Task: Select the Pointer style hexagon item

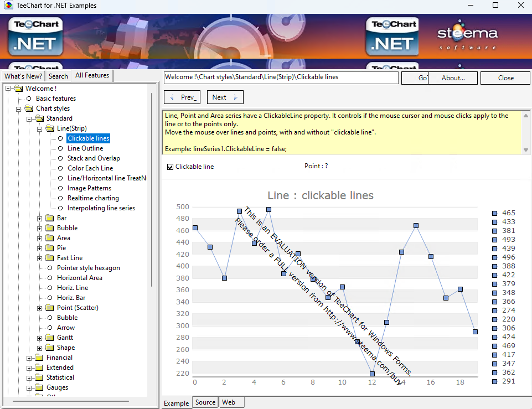Action: coord(88,268)
